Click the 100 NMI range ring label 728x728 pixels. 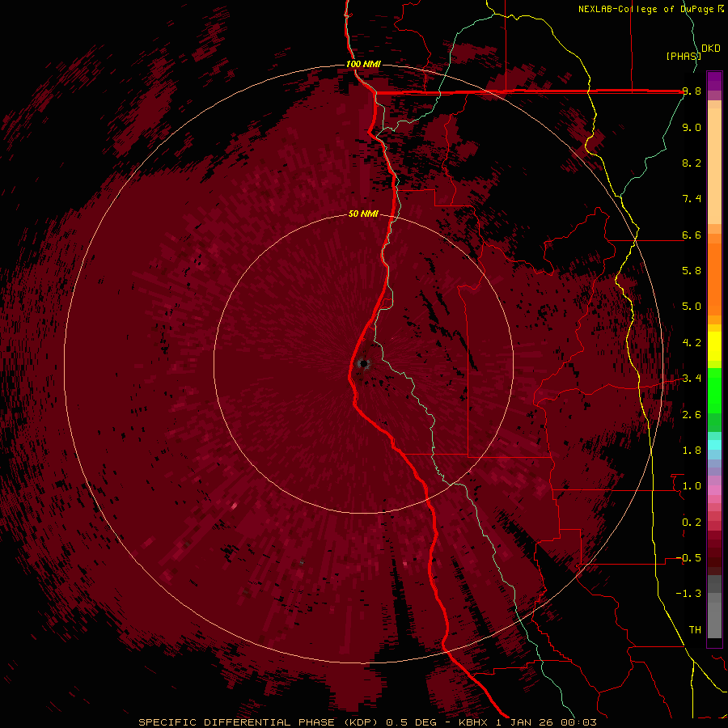363,64
